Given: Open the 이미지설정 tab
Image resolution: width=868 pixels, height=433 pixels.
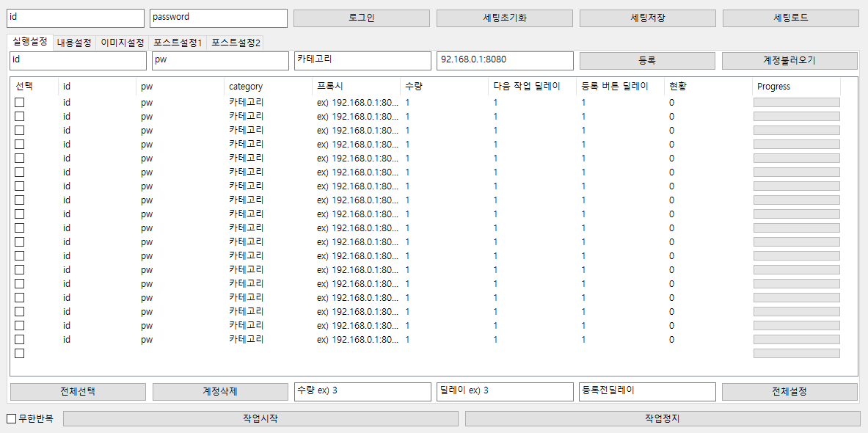Looking at the screenshot, I should click(122, 43).
